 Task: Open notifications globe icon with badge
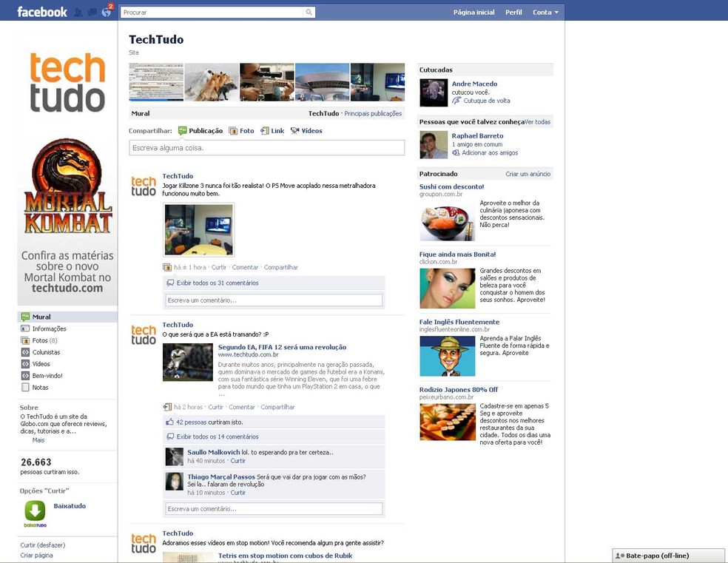coord(106,11)
